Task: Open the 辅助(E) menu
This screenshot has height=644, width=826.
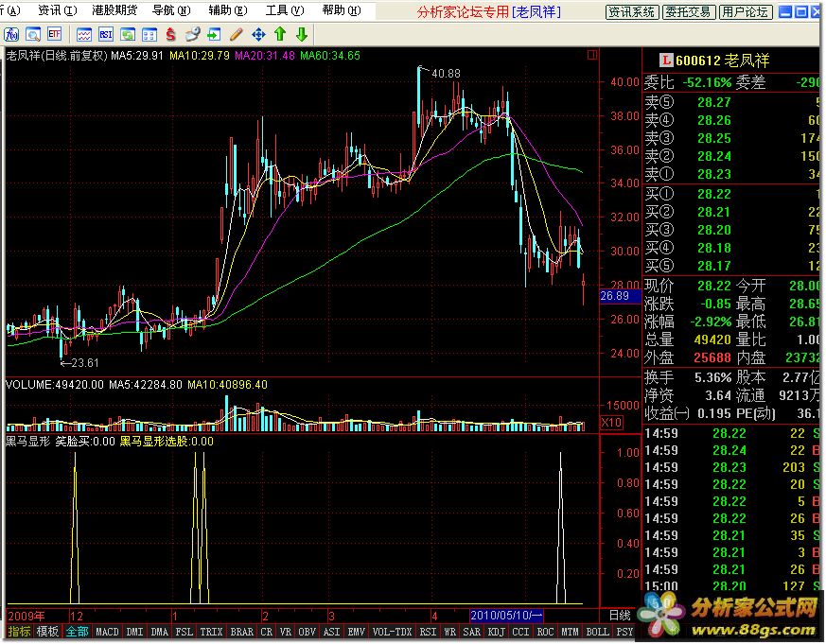Action: (x=228, y=10)
